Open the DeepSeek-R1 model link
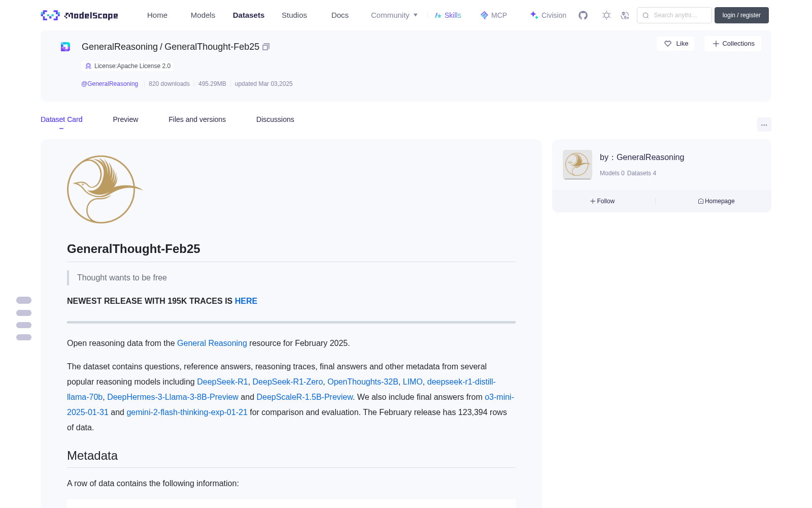This screenshot has width=812, height=508. coord(222,382)
